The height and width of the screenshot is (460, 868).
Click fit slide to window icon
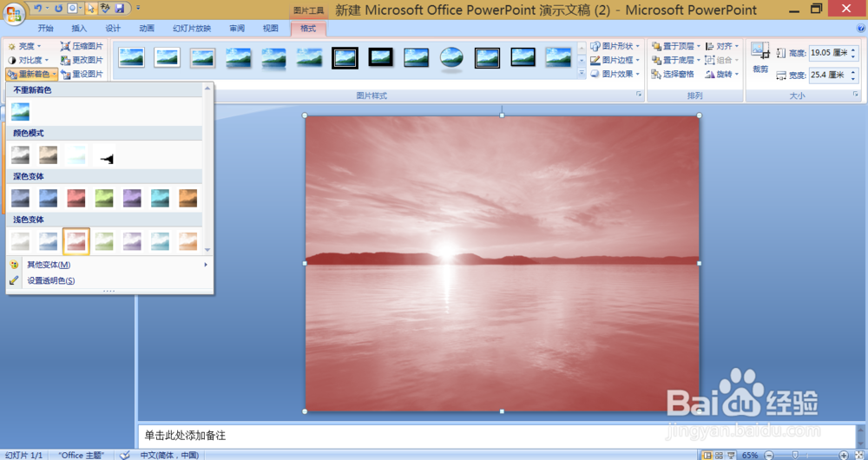tap(858, 455)
